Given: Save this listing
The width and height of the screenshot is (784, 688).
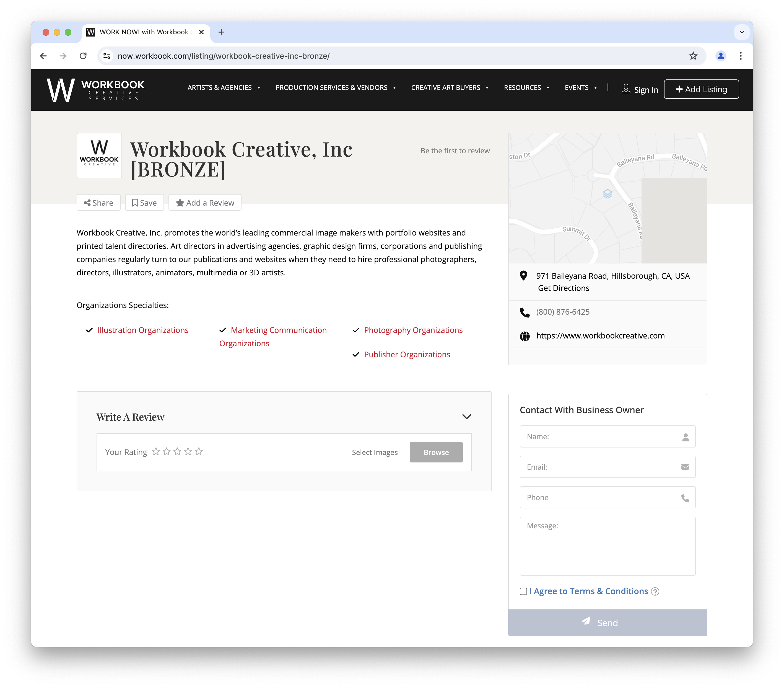Looking at the screenshot, I should click(x=144, y=203).
